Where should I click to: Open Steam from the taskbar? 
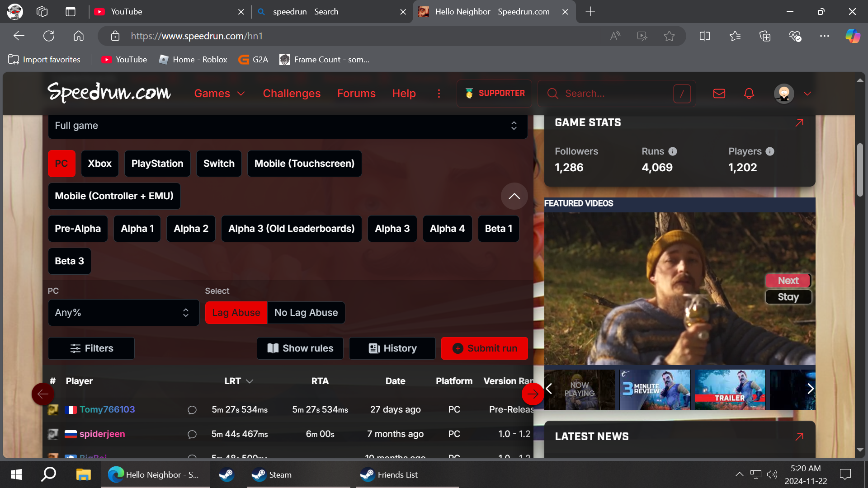[298, 474]
